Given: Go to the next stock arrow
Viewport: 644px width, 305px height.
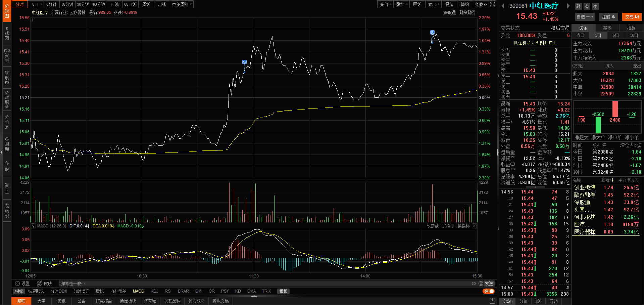Looking at the screenshot, I should click(x=568, y=6).
